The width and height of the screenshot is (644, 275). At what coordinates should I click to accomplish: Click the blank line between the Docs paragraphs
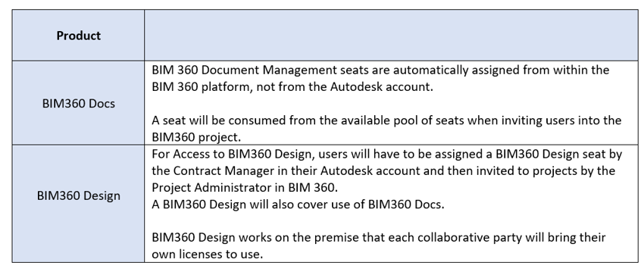[391, 104]
